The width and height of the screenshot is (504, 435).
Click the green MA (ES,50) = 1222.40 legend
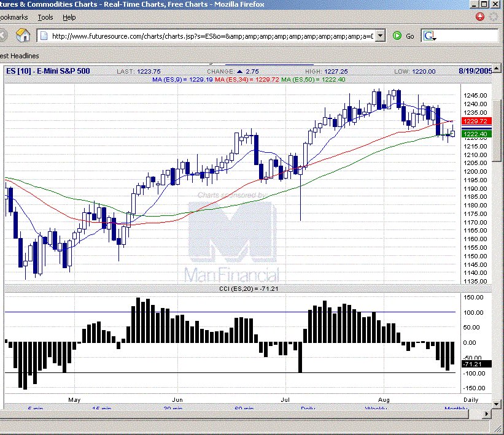pyautogui.click(x=313, y=79)
